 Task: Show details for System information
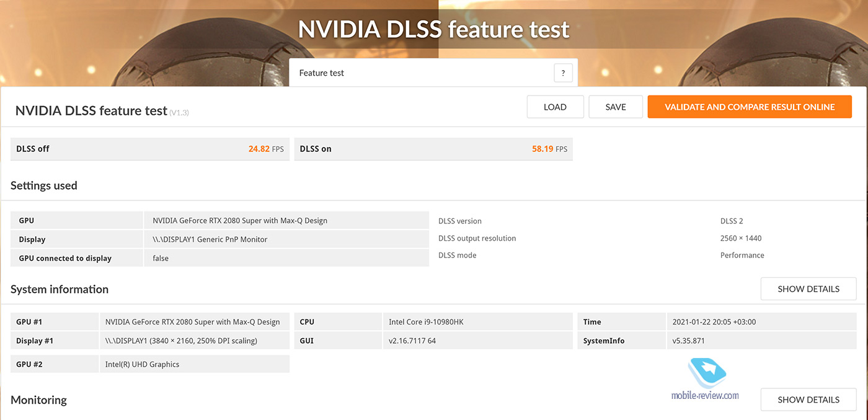point(808,289)
